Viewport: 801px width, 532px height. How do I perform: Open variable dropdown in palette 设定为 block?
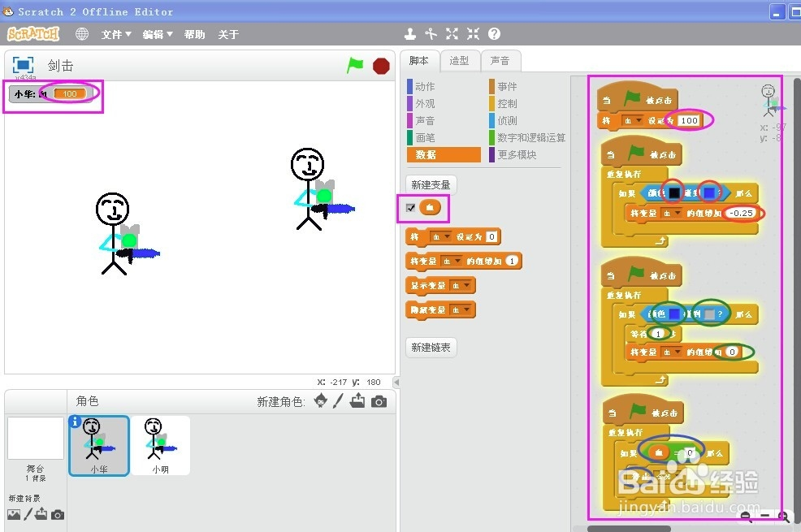point(440,237)
